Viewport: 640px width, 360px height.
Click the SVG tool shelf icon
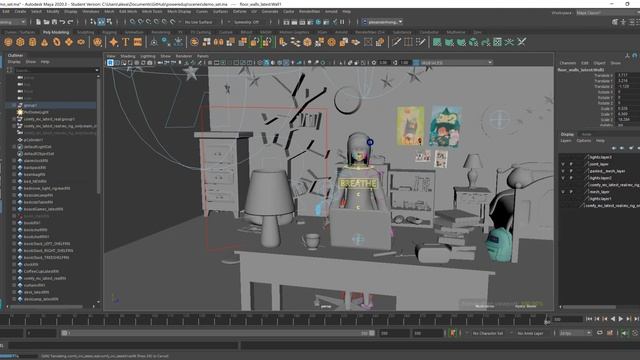point(138,42)
